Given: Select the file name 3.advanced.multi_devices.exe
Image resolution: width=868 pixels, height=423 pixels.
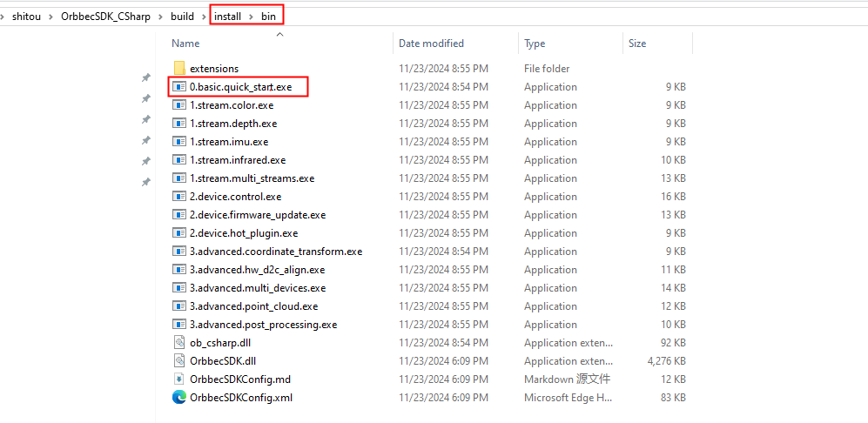Looking at the screenshot, I should point(258,287).
